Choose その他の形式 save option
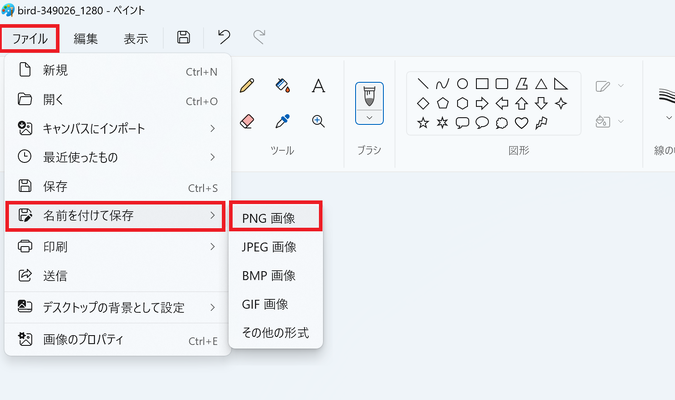The image size is (675, 400). 276,332
